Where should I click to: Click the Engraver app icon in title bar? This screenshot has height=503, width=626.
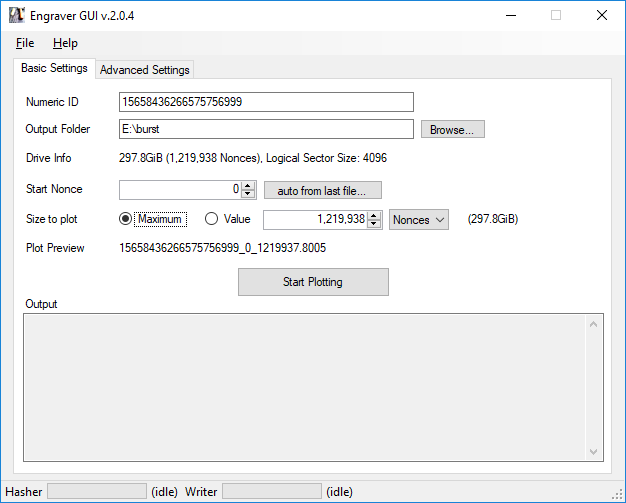[x=17, y=16]
